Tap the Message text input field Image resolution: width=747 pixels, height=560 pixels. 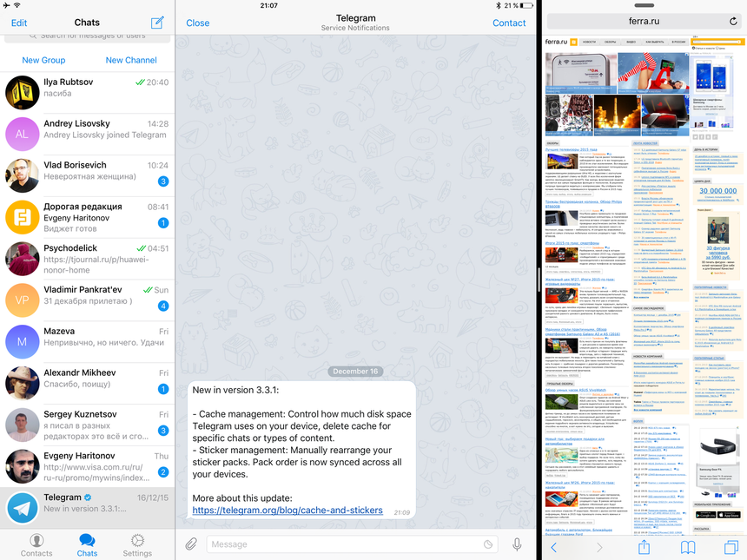point(352,544)
